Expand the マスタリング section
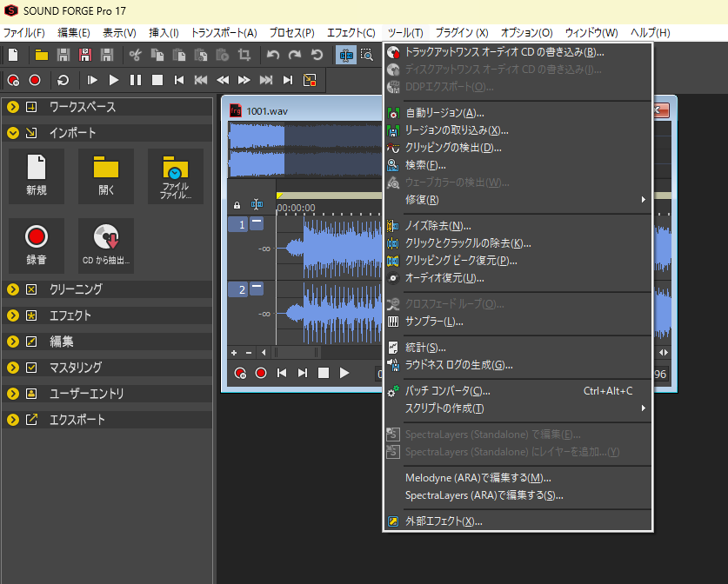This screenshot has width=728, height=584. point(13,368)
